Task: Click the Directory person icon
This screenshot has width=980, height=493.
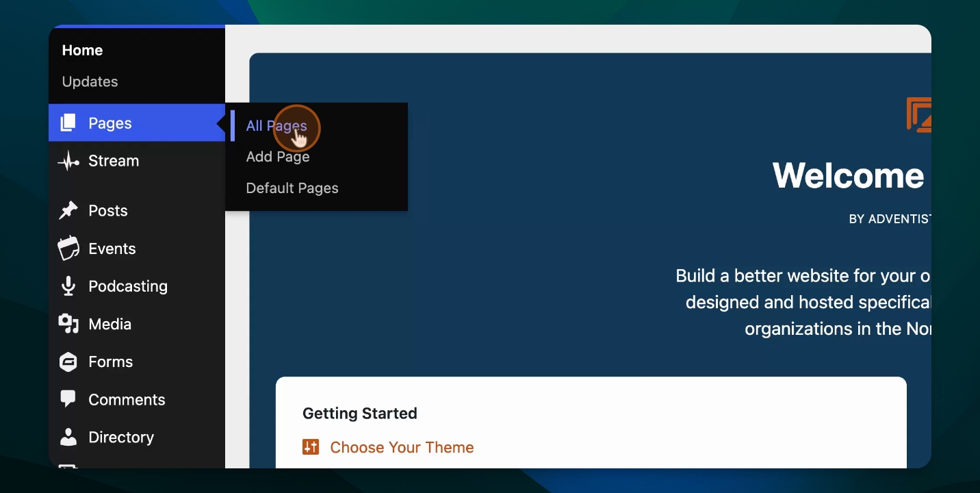Action: [68, 437]
